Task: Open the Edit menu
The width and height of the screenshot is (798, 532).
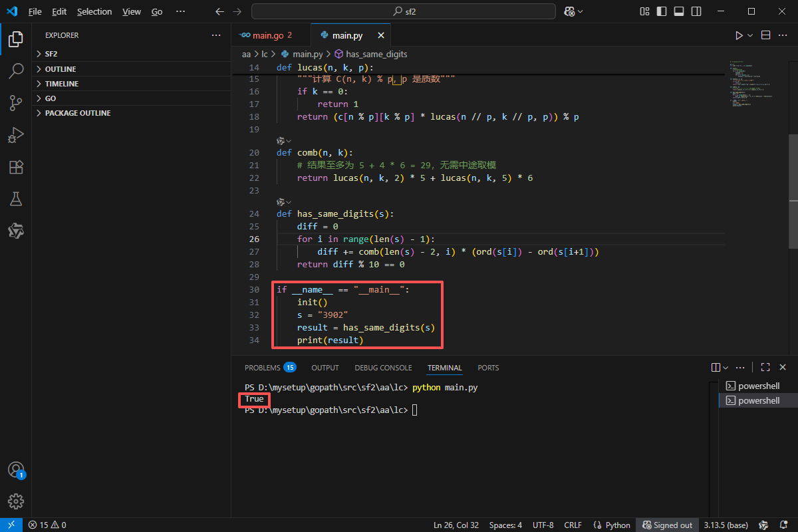Action: point(59,11)
